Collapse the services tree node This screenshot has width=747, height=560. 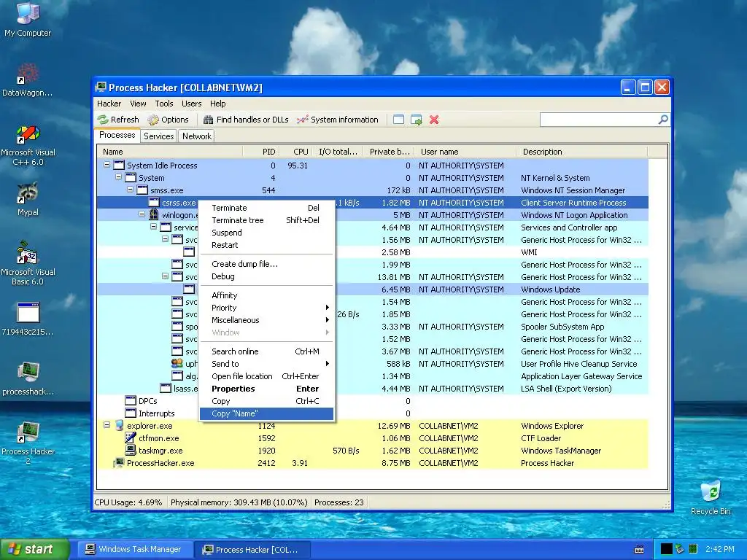point(153,227)
